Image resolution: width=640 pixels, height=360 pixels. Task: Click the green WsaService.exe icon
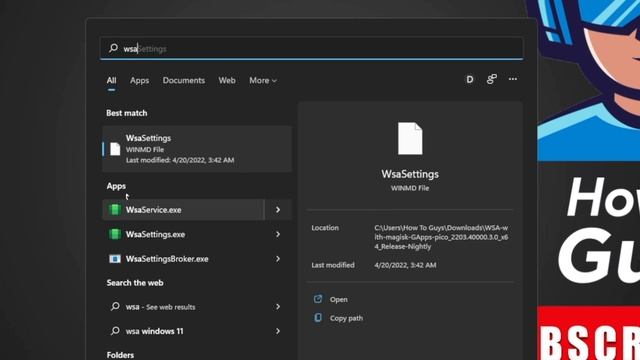pos(115,209)
